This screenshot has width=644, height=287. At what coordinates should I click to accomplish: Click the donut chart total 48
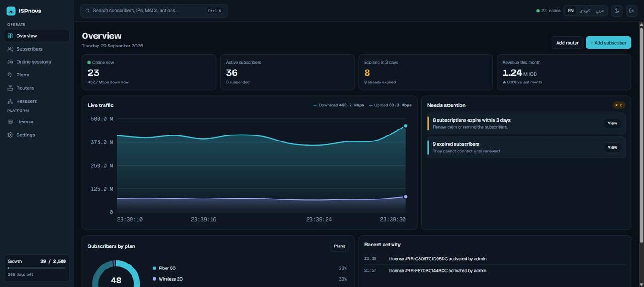coord(116,280)
